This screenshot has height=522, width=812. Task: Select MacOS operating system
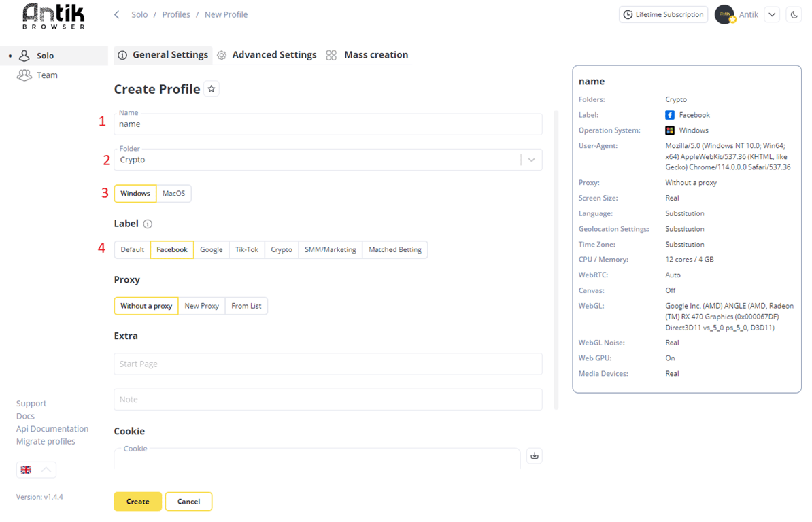(x=173, y=194)
